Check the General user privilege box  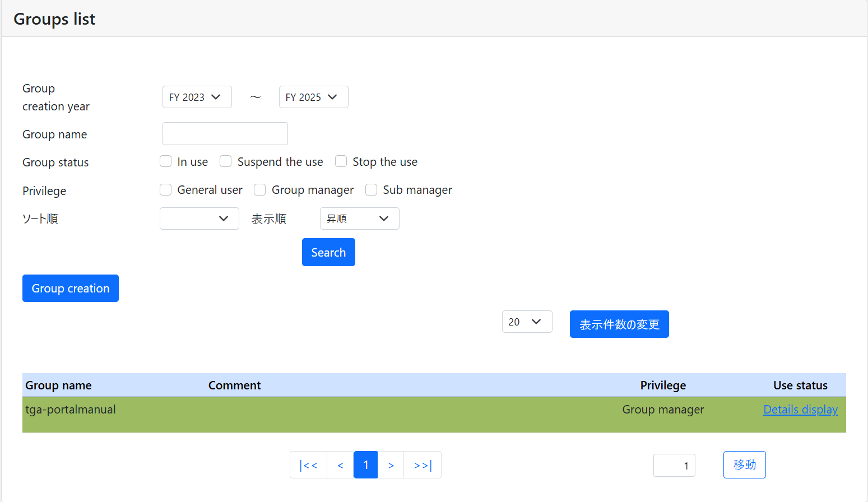coord(166,190)
